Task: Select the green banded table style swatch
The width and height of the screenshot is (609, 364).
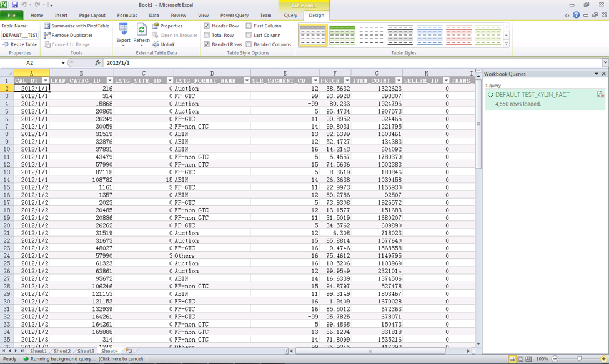Action: [342, 36]
